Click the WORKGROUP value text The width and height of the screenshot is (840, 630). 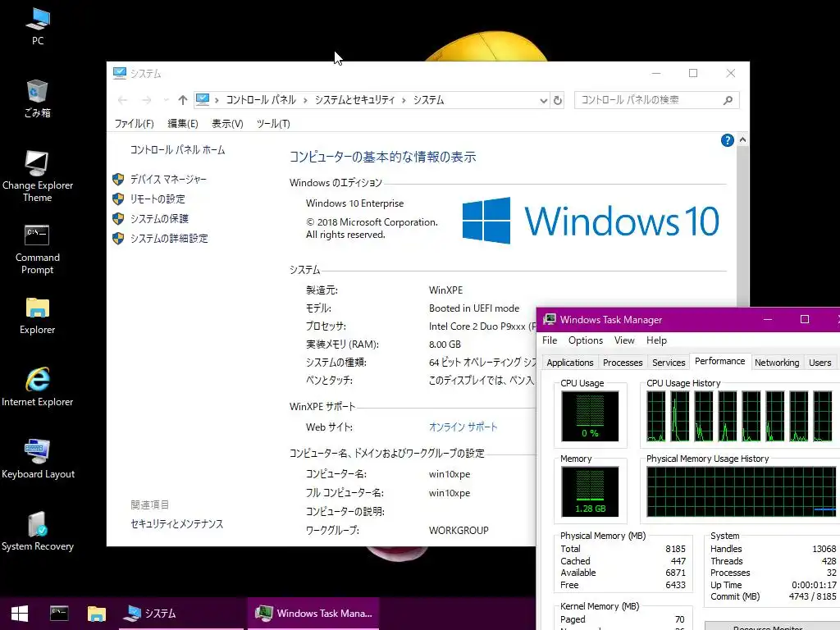(x=459, y=531)
